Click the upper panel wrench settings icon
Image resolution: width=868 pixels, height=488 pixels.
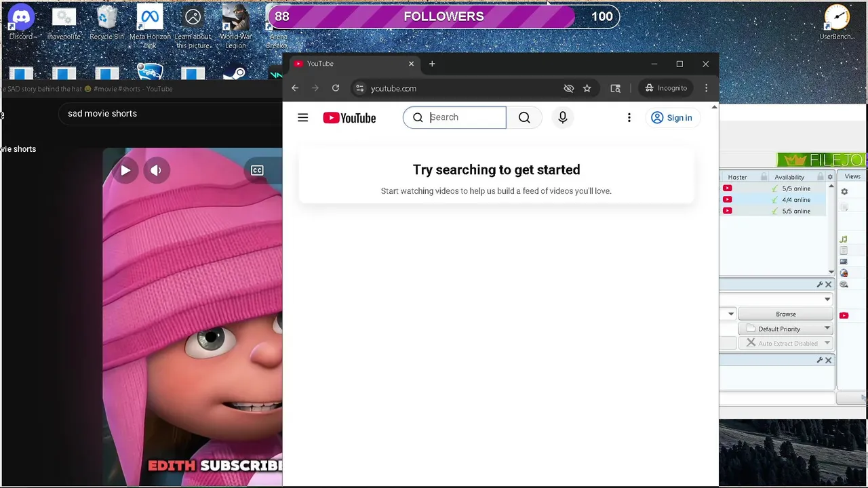[820, 285]
